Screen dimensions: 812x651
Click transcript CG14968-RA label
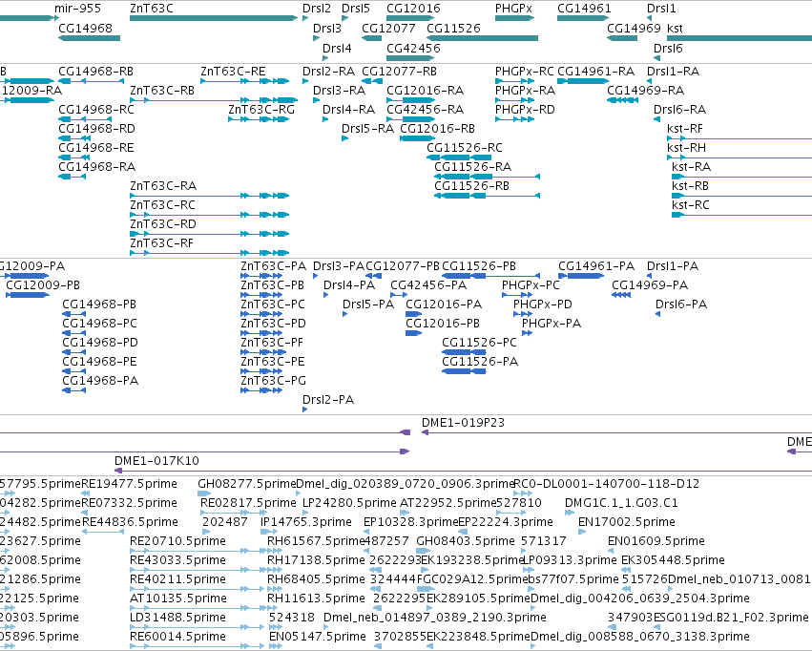pyautogui.click(x=96, y=167)
